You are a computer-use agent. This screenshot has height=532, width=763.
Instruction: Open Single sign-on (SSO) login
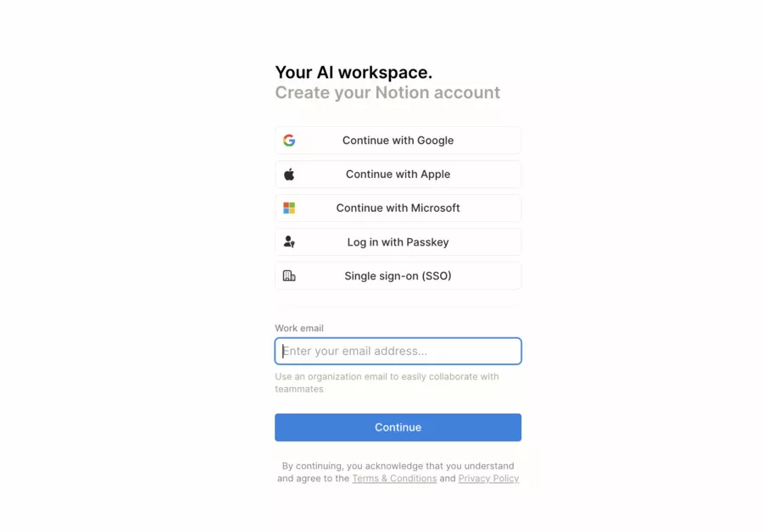tap(398, 275)
